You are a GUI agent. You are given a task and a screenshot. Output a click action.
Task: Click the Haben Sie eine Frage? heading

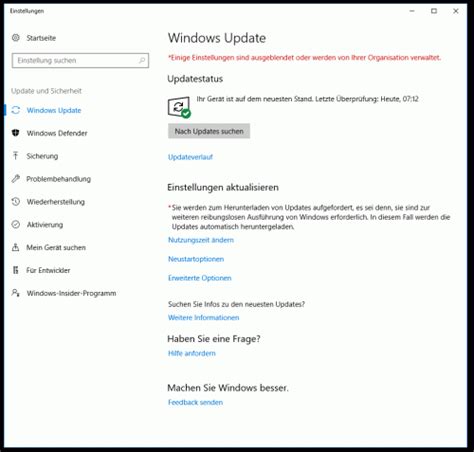(214, 339)
